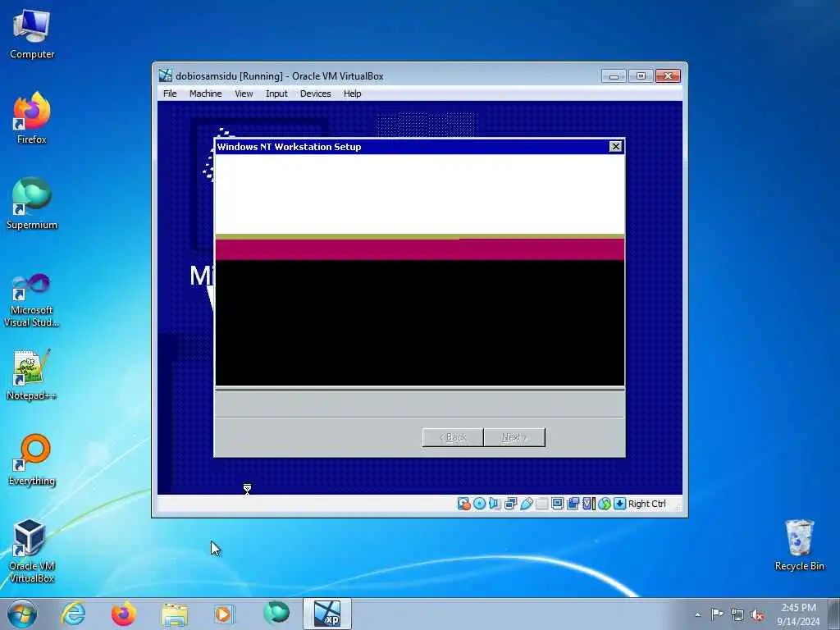Click the USB devices indicator icon

click(526, 504)
